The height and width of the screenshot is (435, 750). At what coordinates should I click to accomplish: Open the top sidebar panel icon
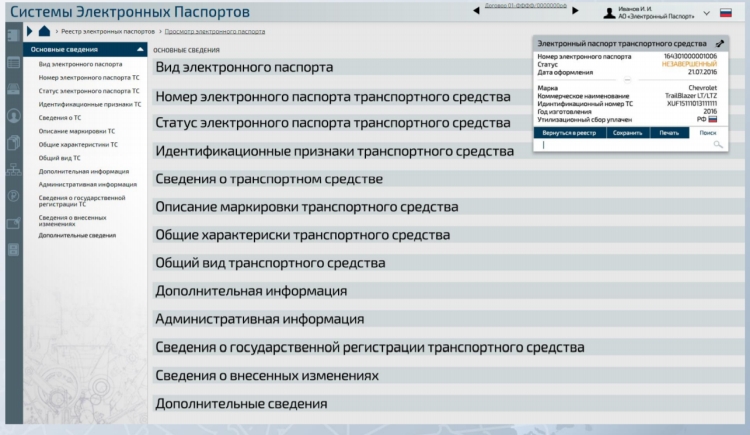tap(13, 35)
